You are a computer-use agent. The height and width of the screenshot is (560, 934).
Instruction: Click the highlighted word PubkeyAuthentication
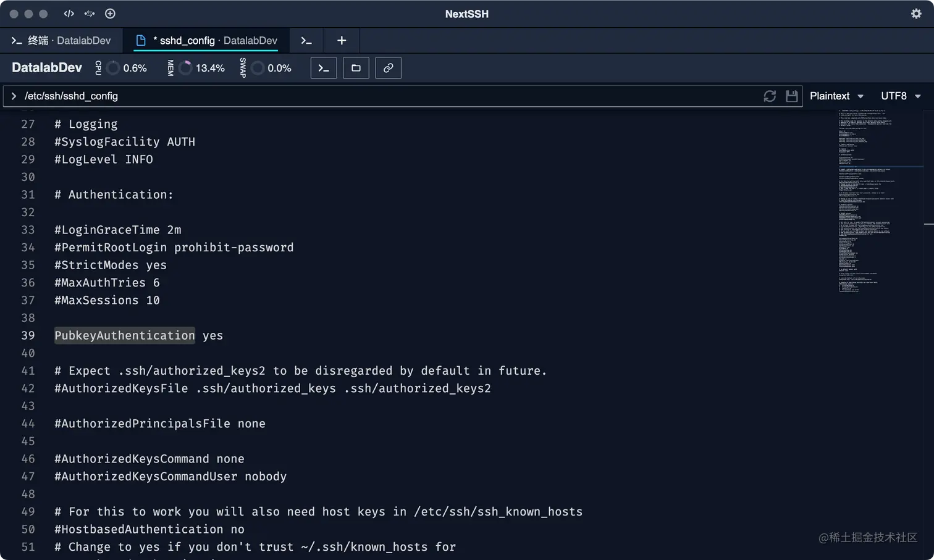pos(125,335)
